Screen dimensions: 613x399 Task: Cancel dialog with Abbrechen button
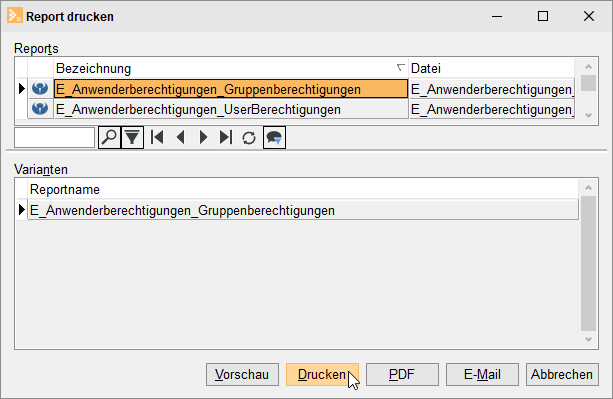[562, 374]
